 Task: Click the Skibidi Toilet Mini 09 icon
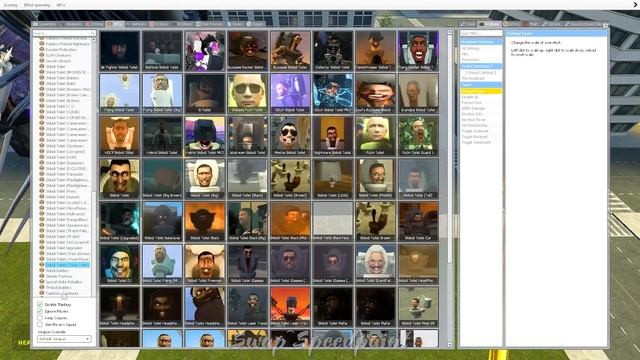418,307
